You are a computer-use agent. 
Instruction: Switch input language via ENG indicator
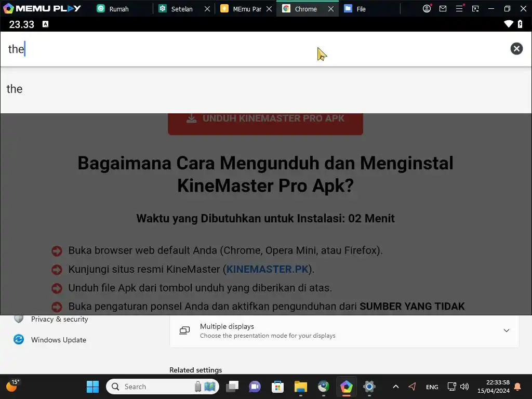click(x=432, y=387)
